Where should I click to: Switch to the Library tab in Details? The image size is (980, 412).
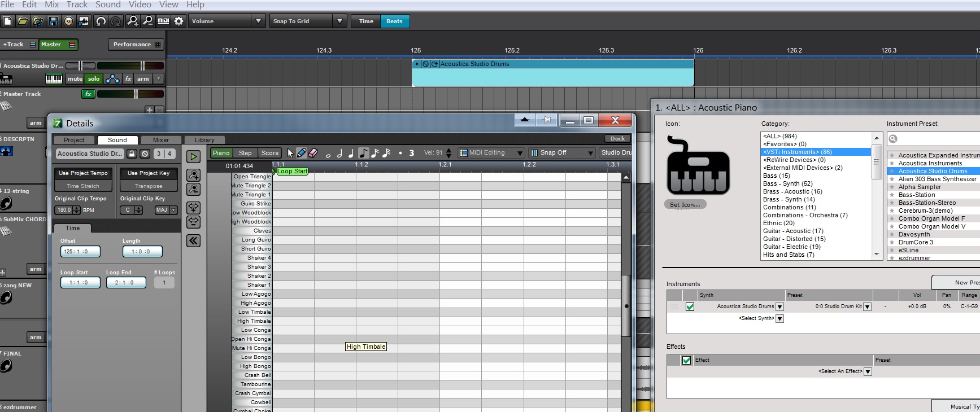tap(204, 140)
